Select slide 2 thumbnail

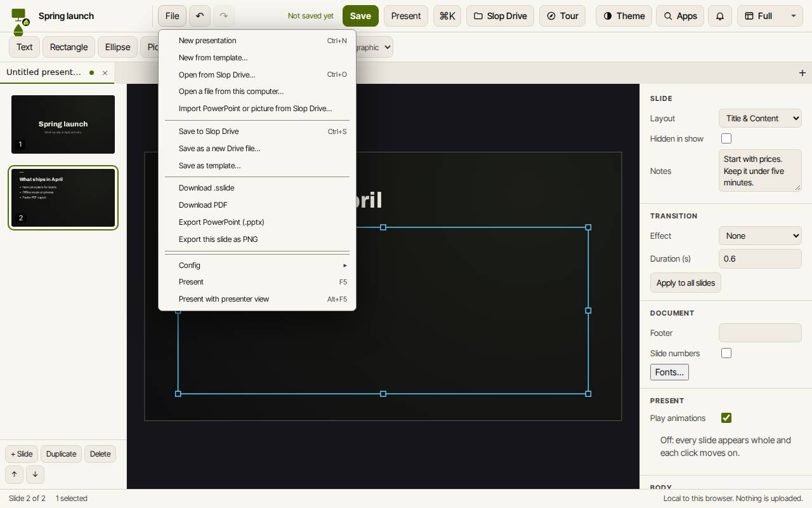tap(63, 197)
